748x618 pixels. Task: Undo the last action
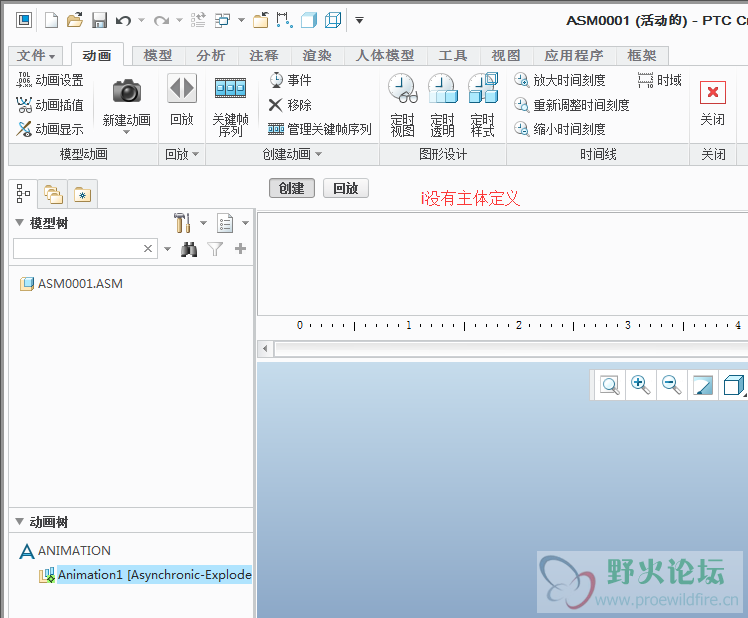tap(123, 20)
